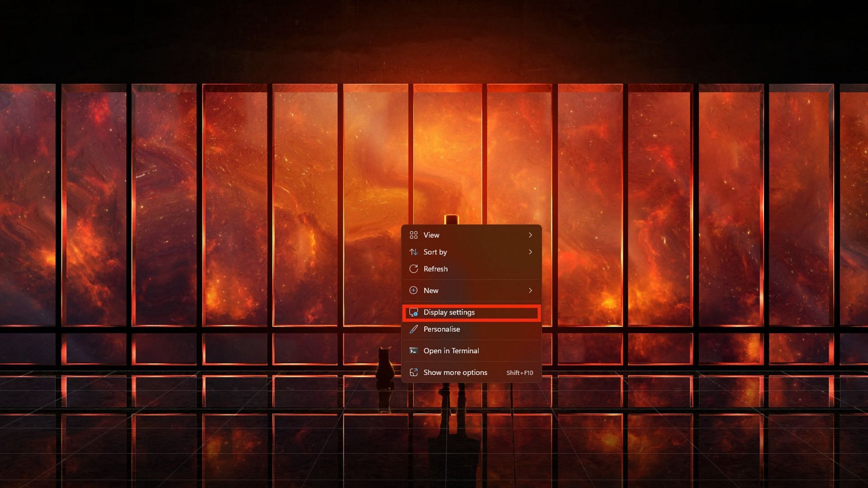The width and height of the screenshot is (868, 488).
Task: Enable icon arrangement via Sort by
Action: click(435, 251)
